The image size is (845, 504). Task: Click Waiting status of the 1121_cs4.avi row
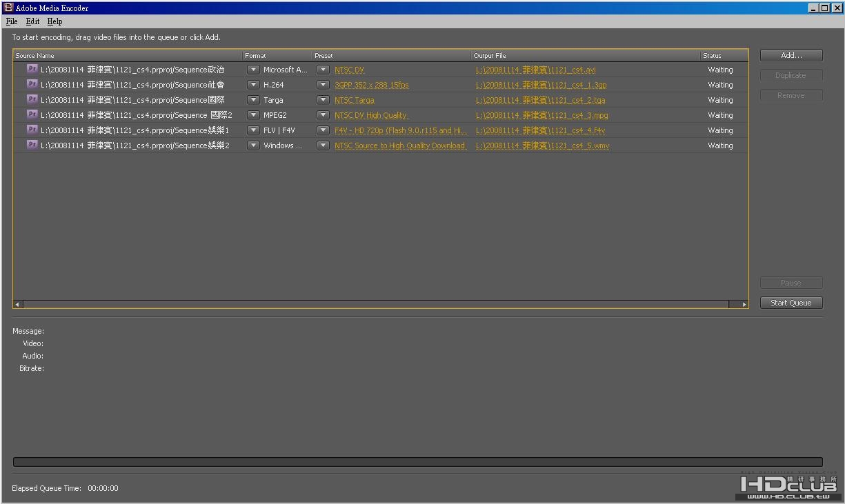tap(720, 70)
